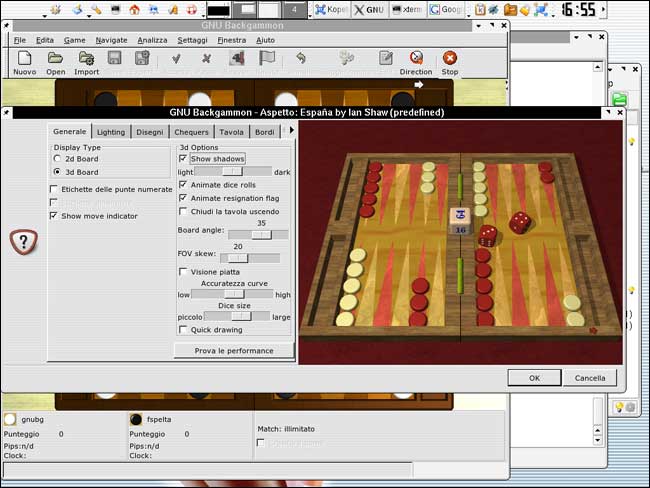
Task: Switch to the Lighting tab
Action: click(x=111, y=132)
